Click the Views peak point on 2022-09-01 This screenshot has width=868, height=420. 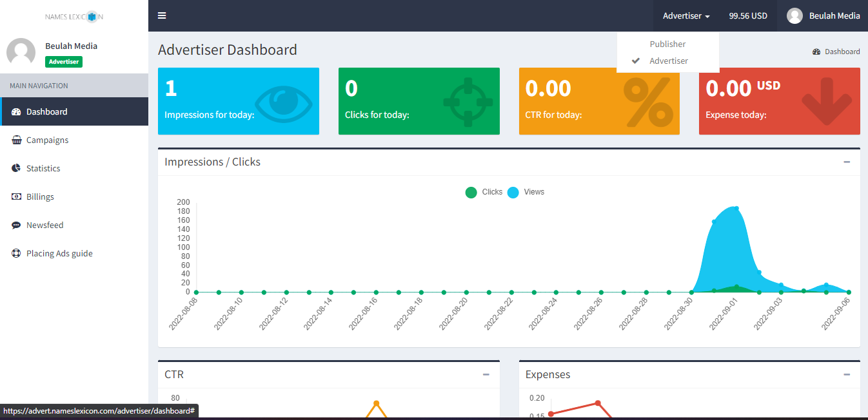point(736,209)
